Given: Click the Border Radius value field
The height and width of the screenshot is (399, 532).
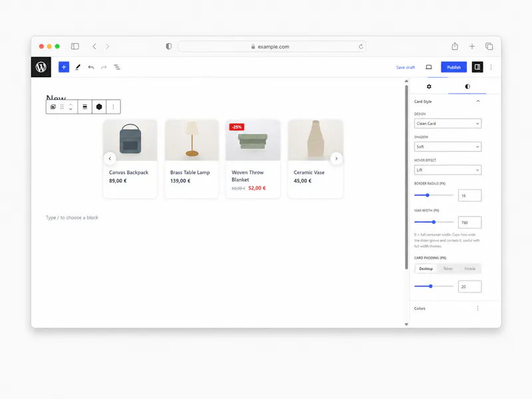Looking at the screenshot, I should tap(469, 196).
